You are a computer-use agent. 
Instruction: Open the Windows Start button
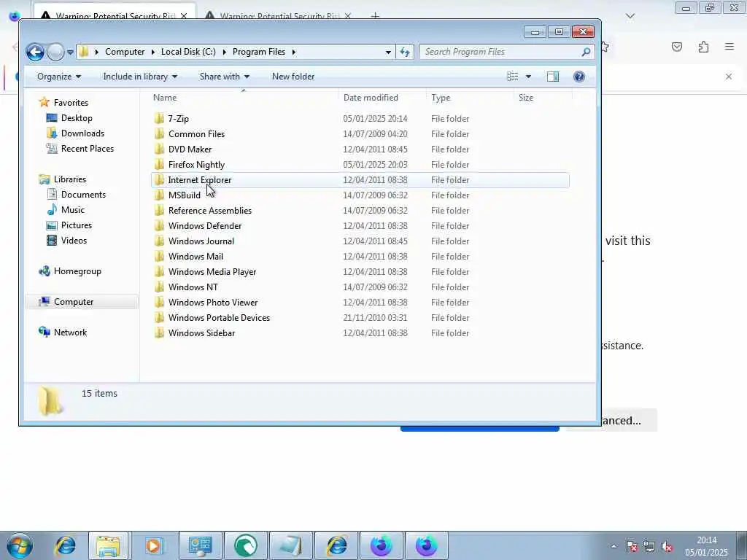[x=20, y=545]
